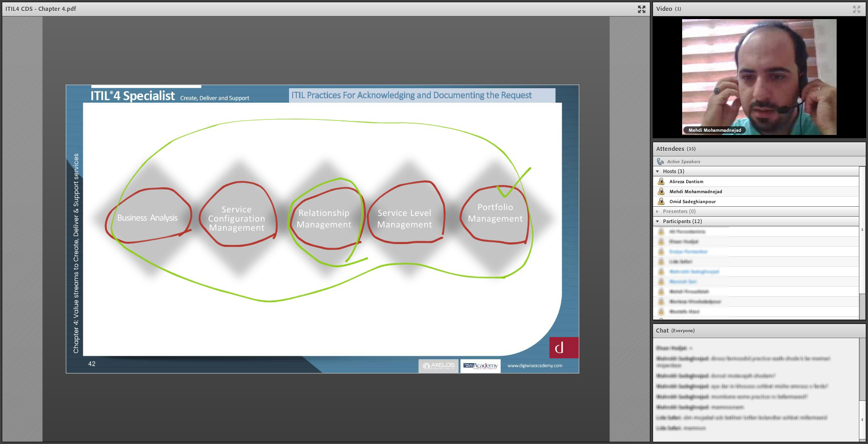Click vertical 'Chapter 4: Value streams' sidebar text
Image resolution: width=868 pixels, height=444 pixels.
pyautogui.click(x=76, y=253)
